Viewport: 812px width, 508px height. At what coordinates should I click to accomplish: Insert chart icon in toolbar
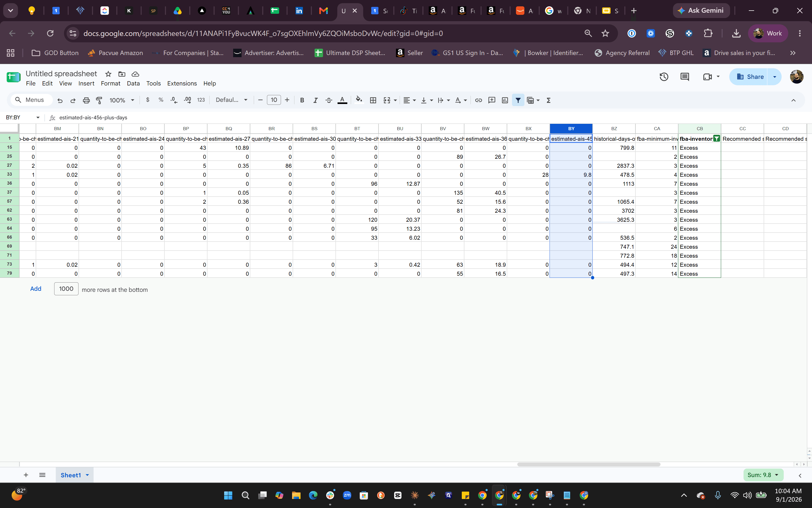coord(505,100)
